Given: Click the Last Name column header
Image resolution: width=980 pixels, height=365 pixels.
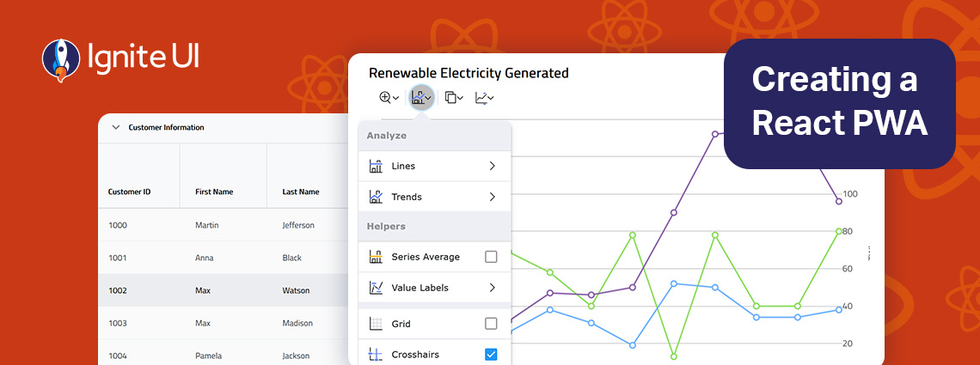Looking at the screenshot, I should click(308, 176).
